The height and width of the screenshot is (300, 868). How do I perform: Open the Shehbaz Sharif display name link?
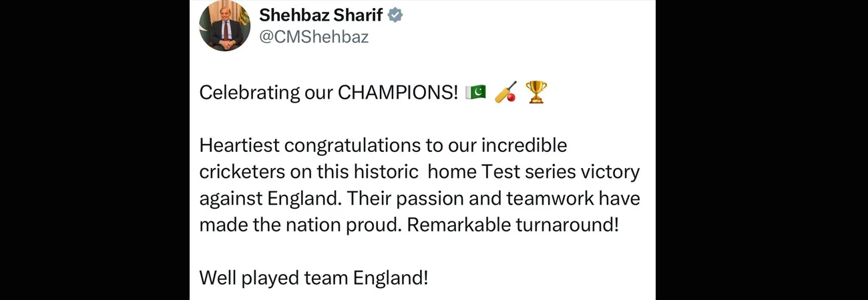[x=320, y=15]
